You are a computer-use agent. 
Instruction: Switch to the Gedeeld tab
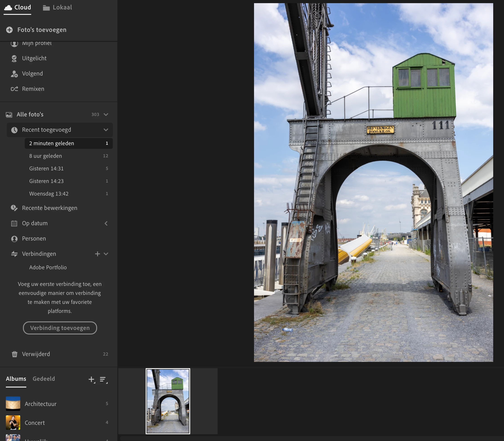[44, 379]
